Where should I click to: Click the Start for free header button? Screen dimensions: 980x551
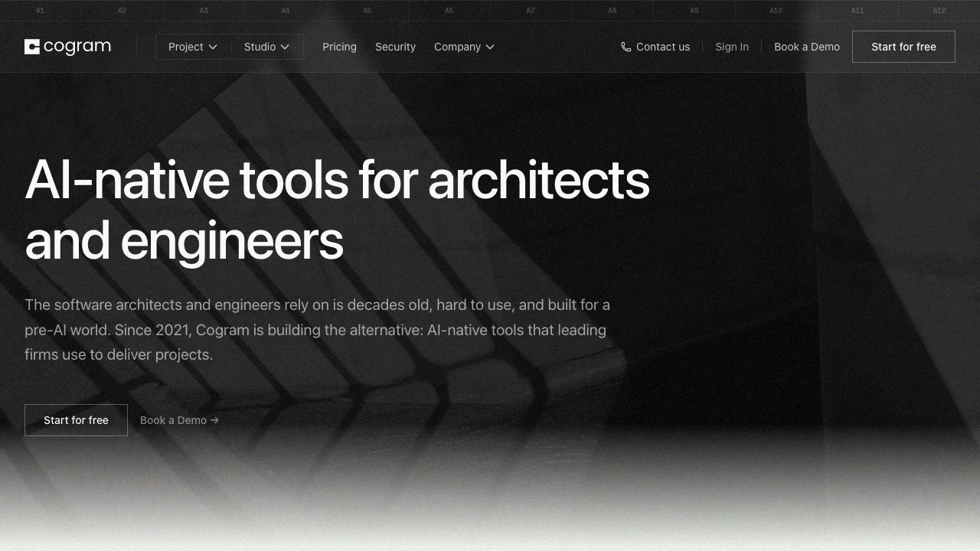(903, 47)
